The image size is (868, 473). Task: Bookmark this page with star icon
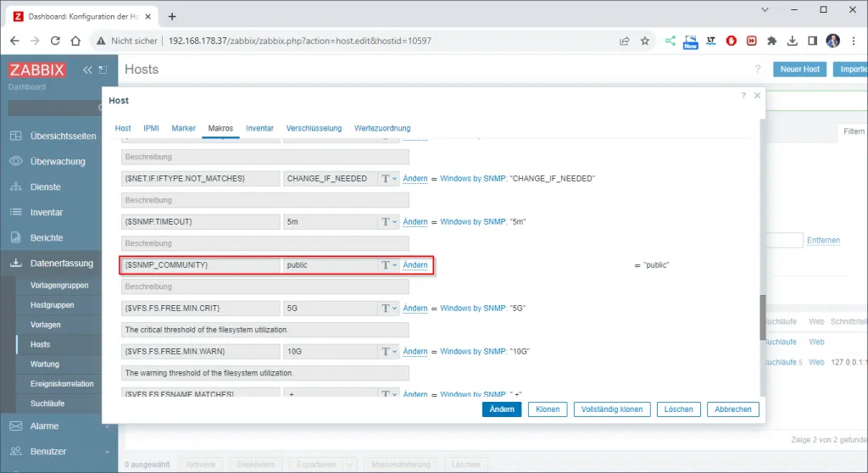pos(645,41)
